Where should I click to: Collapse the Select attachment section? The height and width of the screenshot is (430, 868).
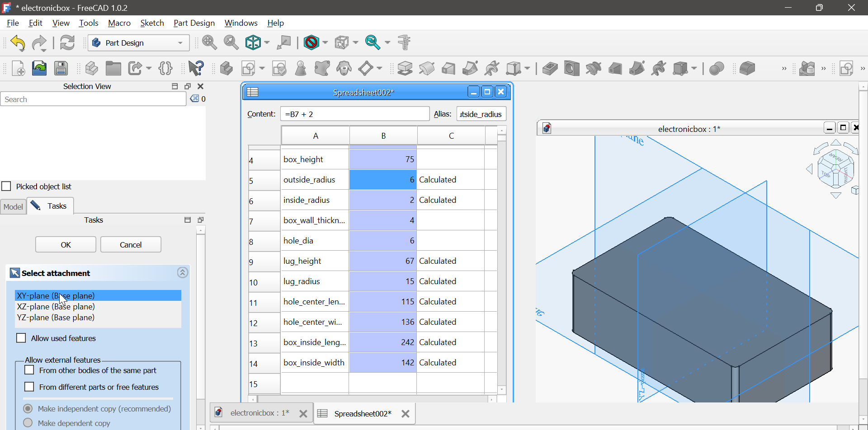pyautogui.click(x=182, y=273)
